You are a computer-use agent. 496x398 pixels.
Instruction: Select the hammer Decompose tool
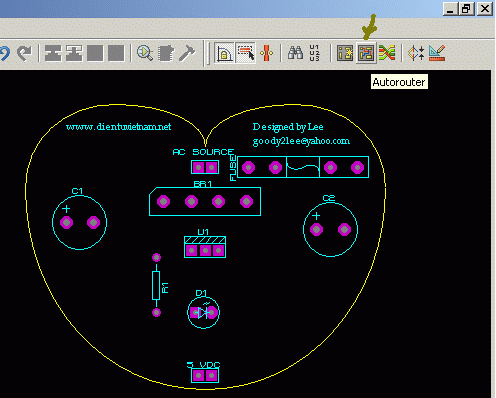[187, 53]
